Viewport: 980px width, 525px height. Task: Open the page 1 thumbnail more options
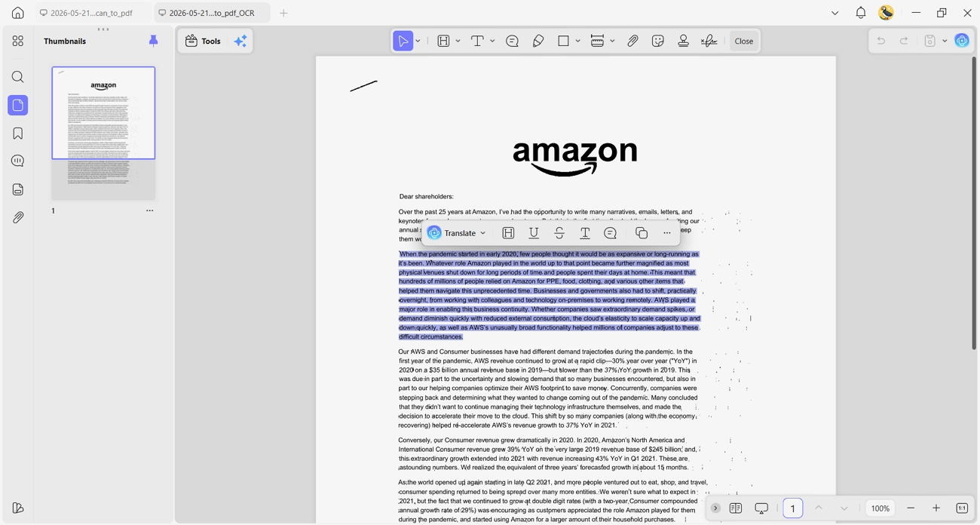pos(149,210)
